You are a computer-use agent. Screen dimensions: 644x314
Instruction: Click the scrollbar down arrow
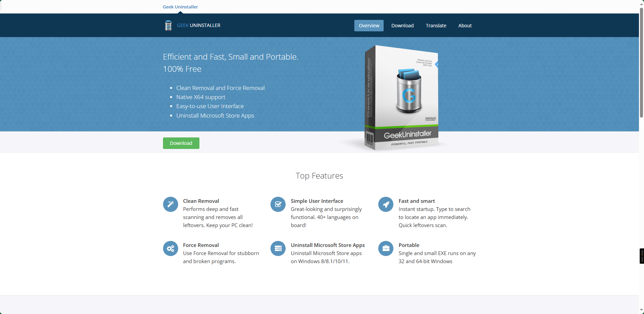point(642,310)
